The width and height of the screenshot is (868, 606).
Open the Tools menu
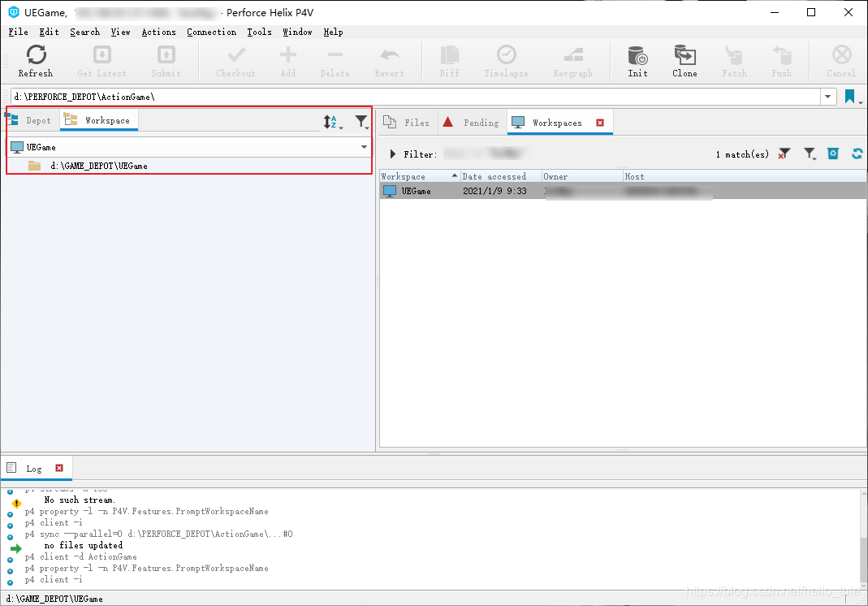[259, 32]
